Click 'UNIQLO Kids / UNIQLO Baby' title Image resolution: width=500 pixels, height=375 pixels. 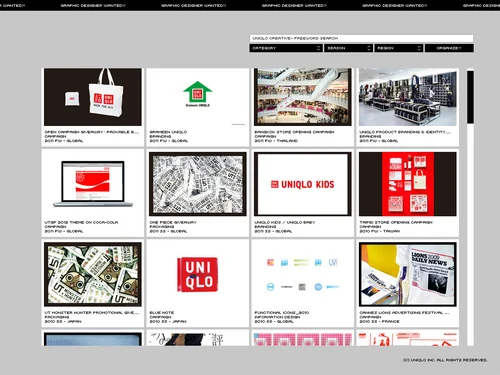click(285, 222)
